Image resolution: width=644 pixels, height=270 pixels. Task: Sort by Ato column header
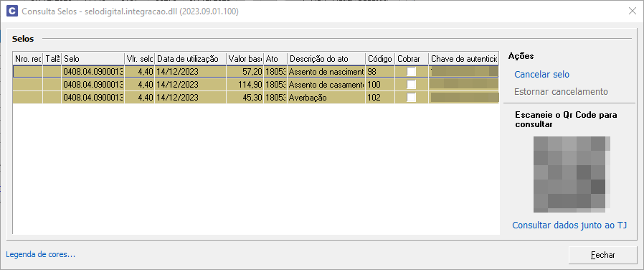(275, 58)
